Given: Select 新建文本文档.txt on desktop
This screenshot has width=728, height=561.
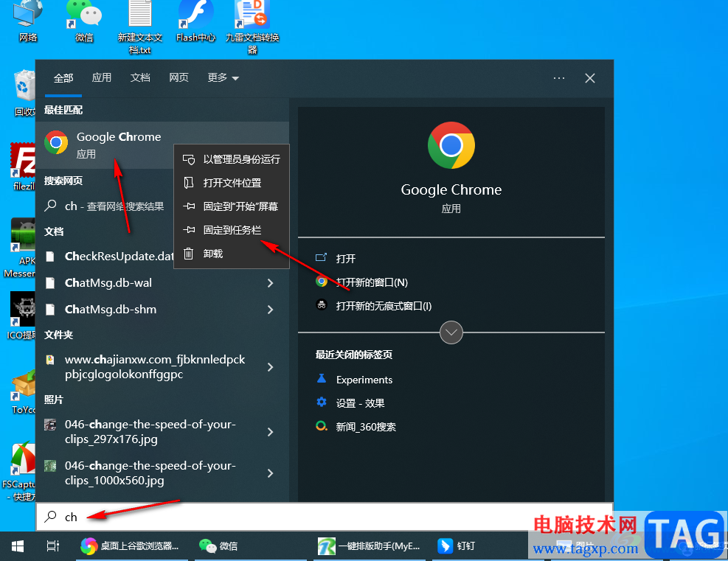Looking at the screenshot, I should coord(139,27).
